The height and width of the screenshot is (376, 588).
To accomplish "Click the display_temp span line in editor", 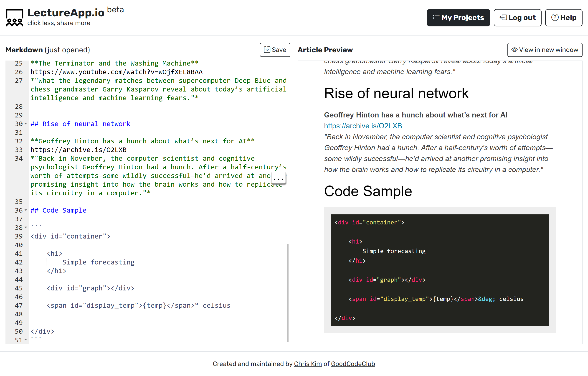I will click(138, 306).
